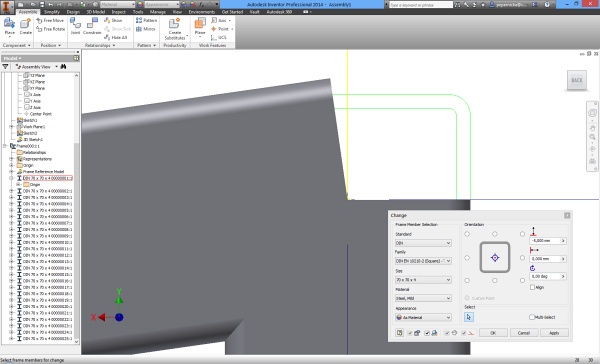Select top-center orientation radio button

[x=495, y=234]
